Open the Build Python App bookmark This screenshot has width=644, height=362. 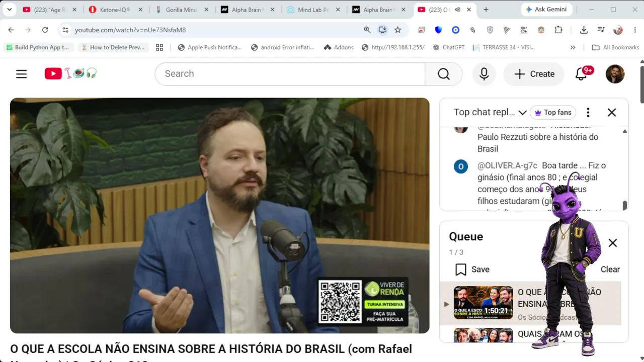(x=38, y=47)
